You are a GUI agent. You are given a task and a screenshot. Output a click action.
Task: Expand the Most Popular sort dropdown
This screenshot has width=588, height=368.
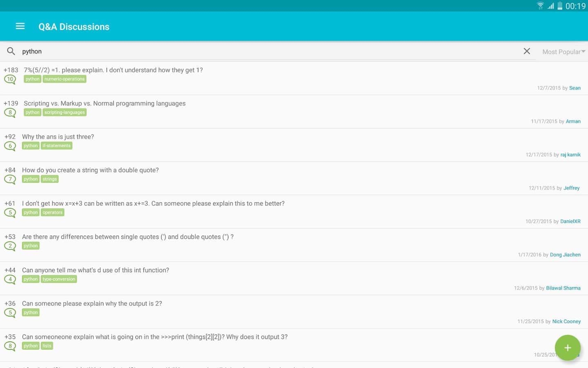click(563, 52)
